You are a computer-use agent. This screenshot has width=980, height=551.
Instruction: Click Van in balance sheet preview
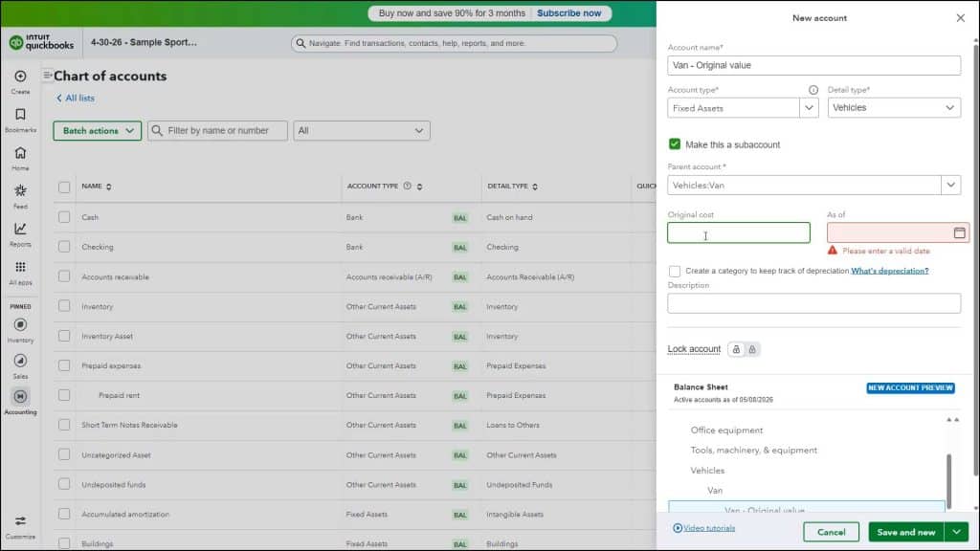715,491
